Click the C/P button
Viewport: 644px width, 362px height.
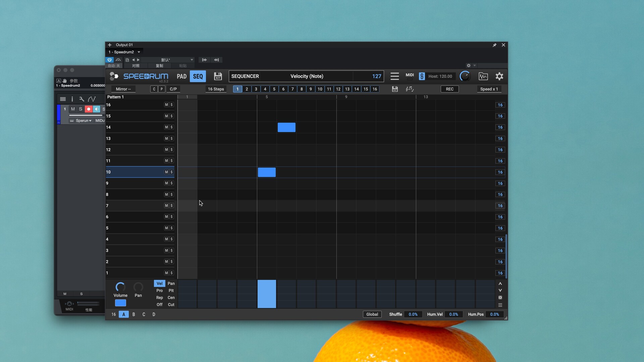click(173, 89)
